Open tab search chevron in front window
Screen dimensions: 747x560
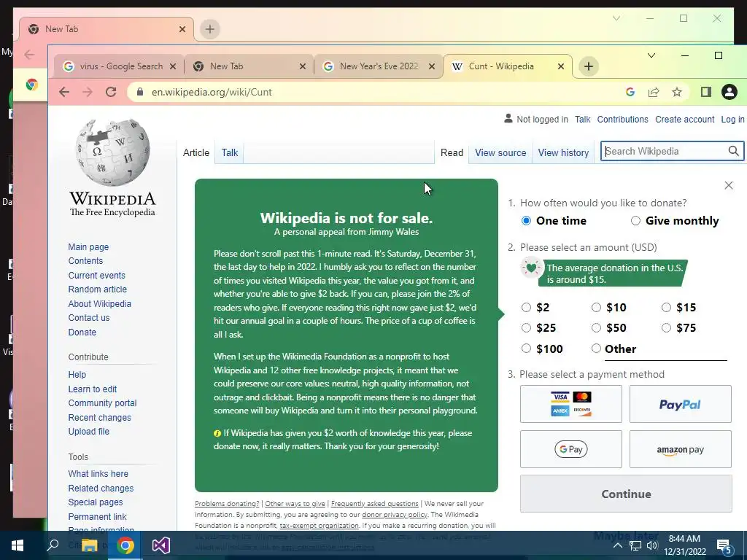click(651, 55)
